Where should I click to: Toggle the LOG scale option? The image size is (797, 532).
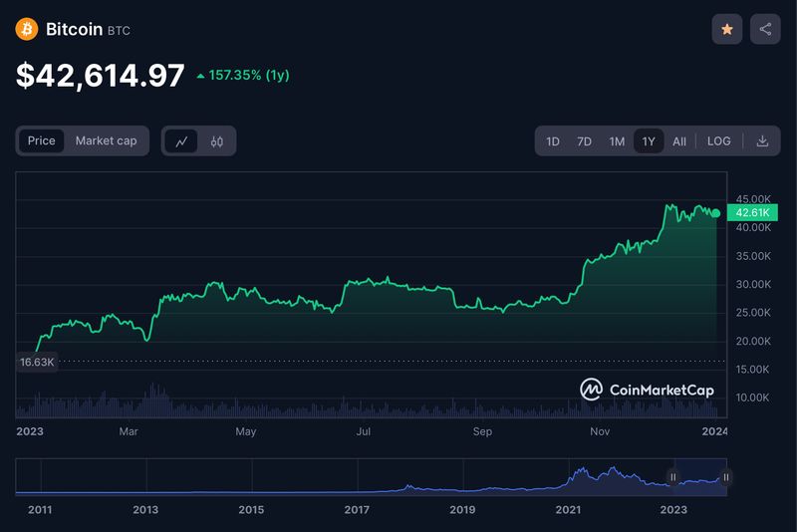pyautogui.click(x=718, y=141)
